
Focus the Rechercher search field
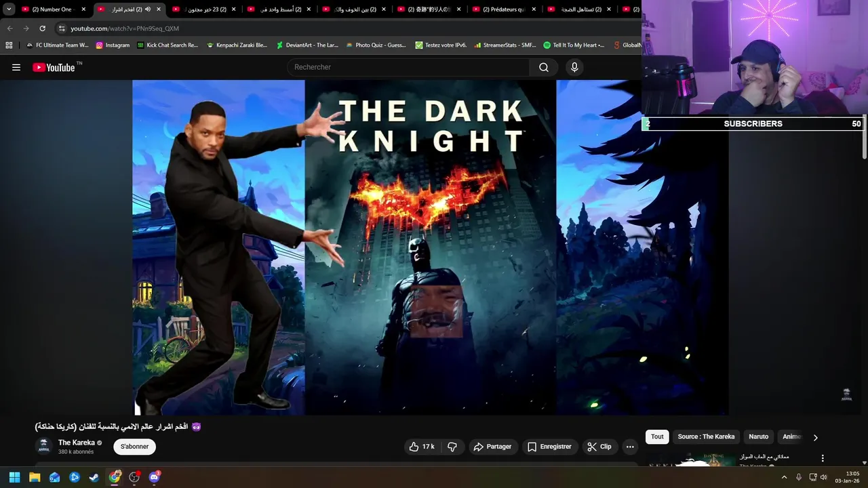(408, 67)
